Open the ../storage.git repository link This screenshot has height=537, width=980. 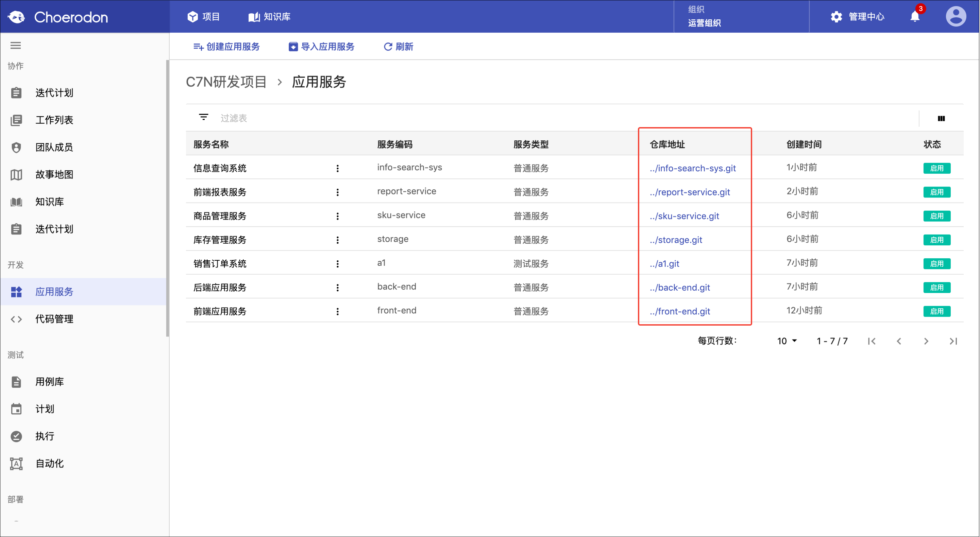click(x=676, y=240)
